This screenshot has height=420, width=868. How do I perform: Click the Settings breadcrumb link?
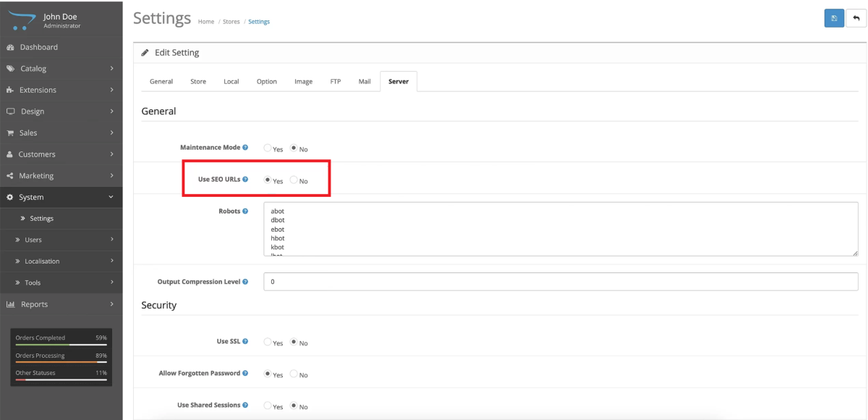click(259, 22)
